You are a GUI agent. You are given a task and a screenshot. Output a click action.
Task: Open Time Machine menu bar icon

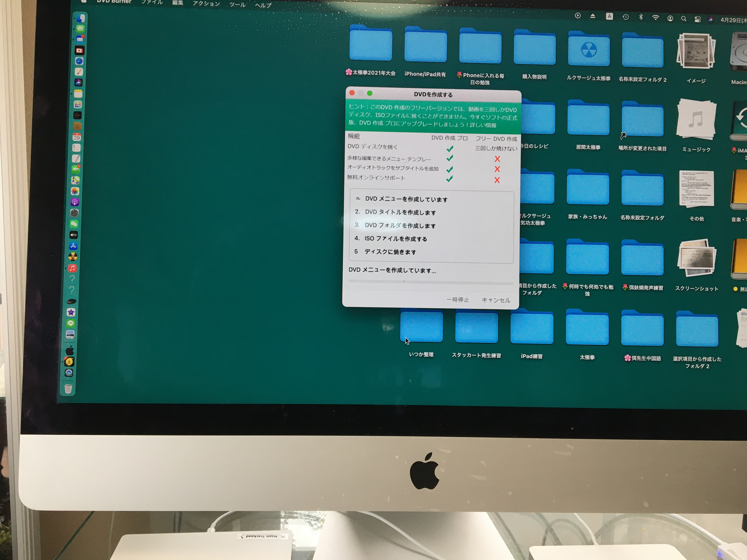point(625,17)
